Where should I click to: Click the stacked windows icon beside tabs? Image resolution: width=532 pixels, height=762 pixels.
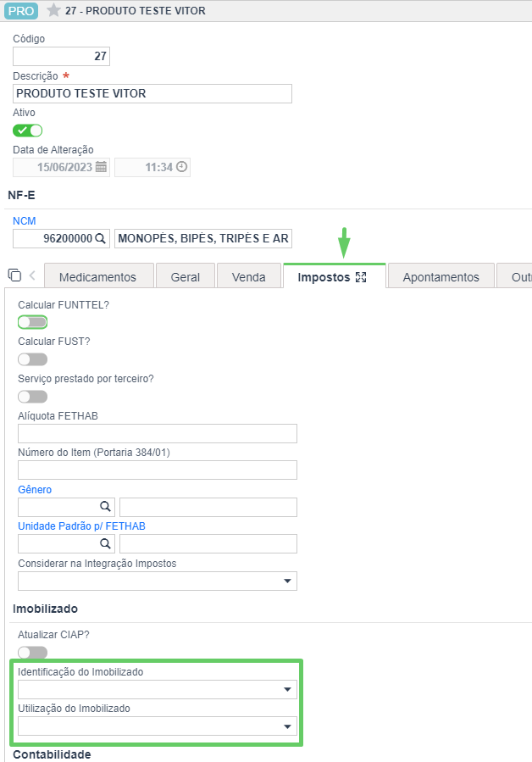pyautogui.click(x=14, y=275)
